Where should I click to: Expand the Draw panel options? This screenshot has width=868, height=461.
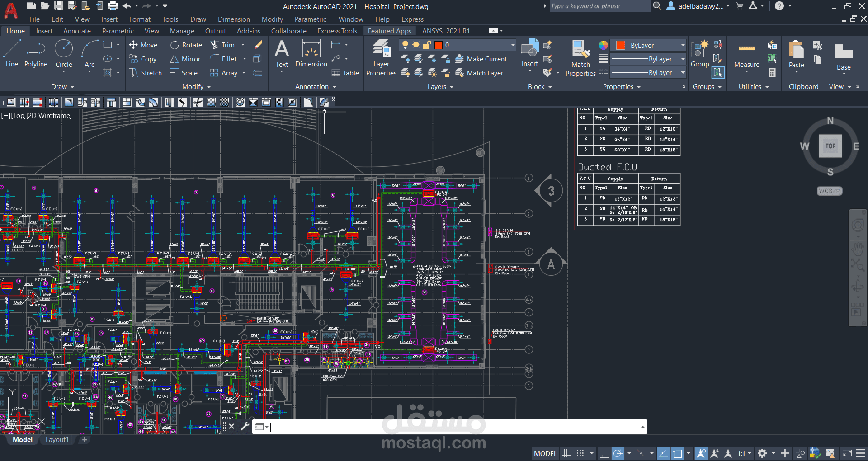[x=62, y=87]
